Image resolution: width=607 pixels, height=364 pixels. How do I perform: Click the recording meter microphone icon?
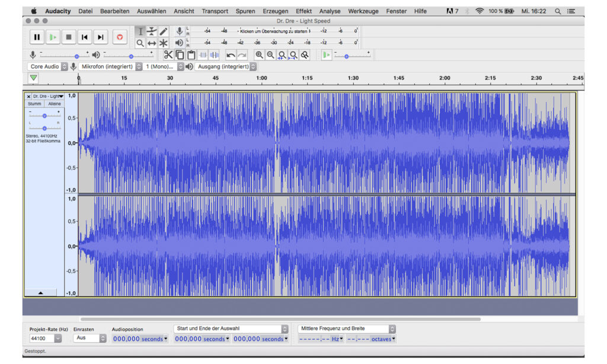click(x=179, y=31)
